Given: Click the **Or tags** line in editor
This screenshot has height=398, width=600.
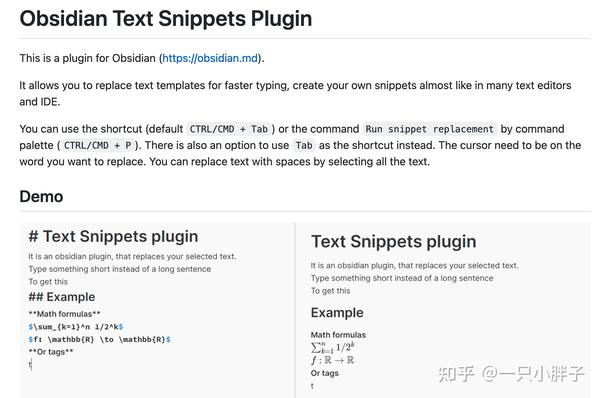Looking at the screenshot, I should (x=51, y=352).
